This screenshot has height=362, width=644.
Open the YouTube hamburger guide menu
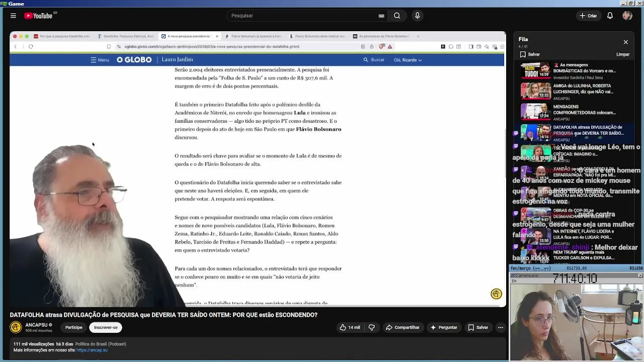tap(13, 16)
